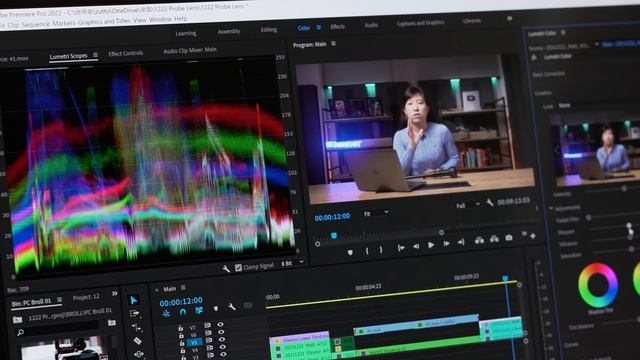640x360 pixels.
Task: Click Program monitor timecode 00:00:12:00
Action: [332, 217]
